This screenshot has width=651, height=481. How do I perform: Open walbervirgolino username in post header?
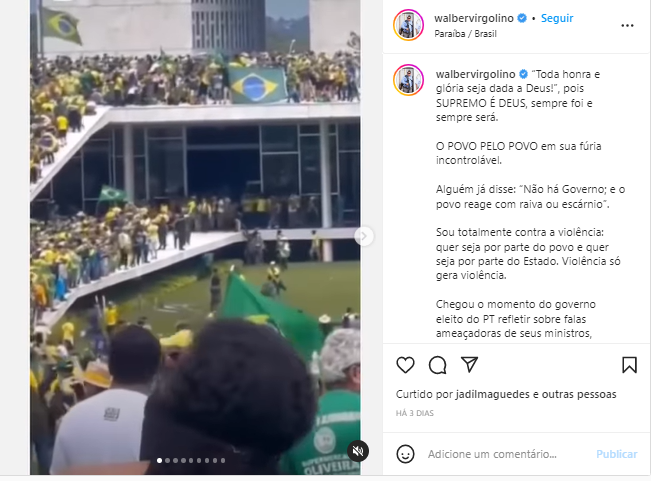474,18
